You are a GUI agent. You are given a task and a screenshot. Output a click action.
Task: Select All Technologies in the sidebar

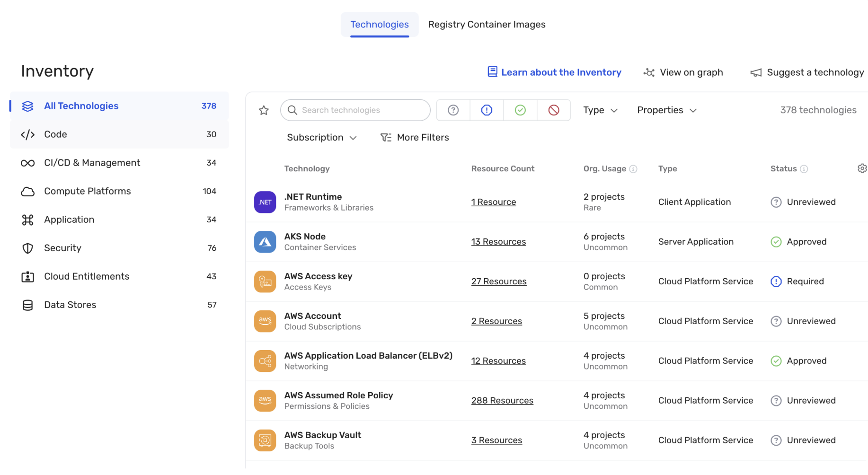(x=119, y=106)
